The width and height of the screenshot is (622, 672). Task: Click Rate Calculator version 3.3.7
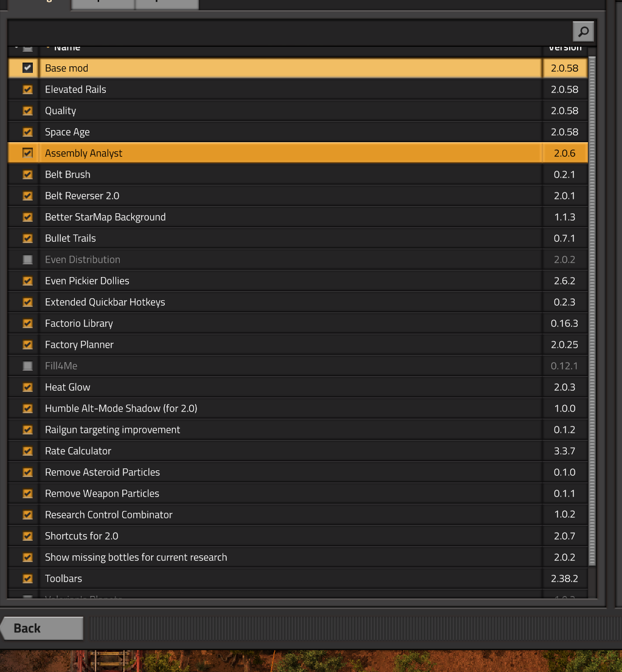(564, 451)
